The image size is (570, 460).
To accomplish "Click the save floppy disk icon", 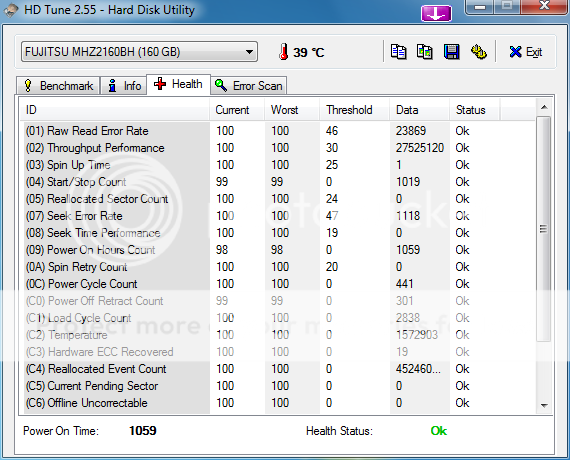I will (451, 52).
